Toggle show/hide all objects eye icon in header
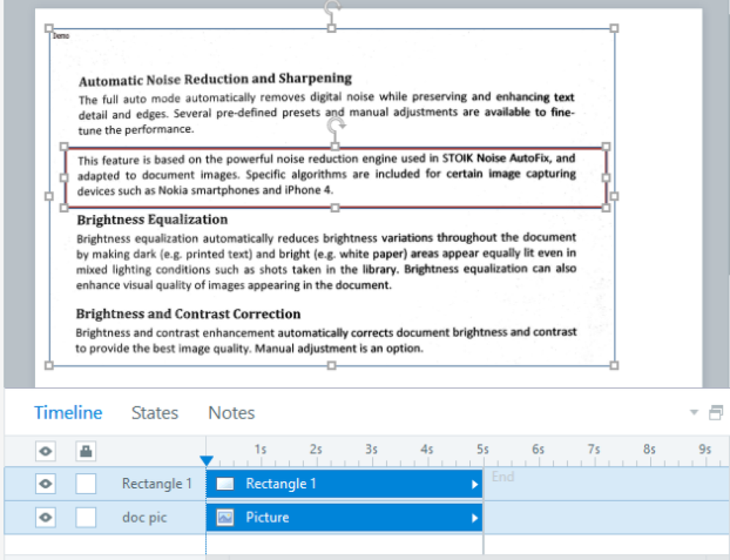 point(45,451)
